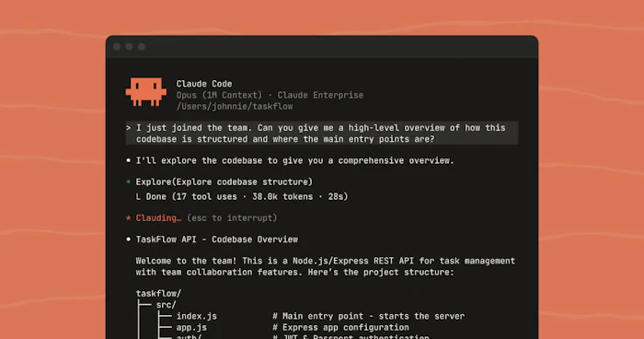Click 'Done (17 tool uses · 38.0k tokens · 28s)'
Image resolution: width=644 pixels, height=339 pixels.
(247, 196)
